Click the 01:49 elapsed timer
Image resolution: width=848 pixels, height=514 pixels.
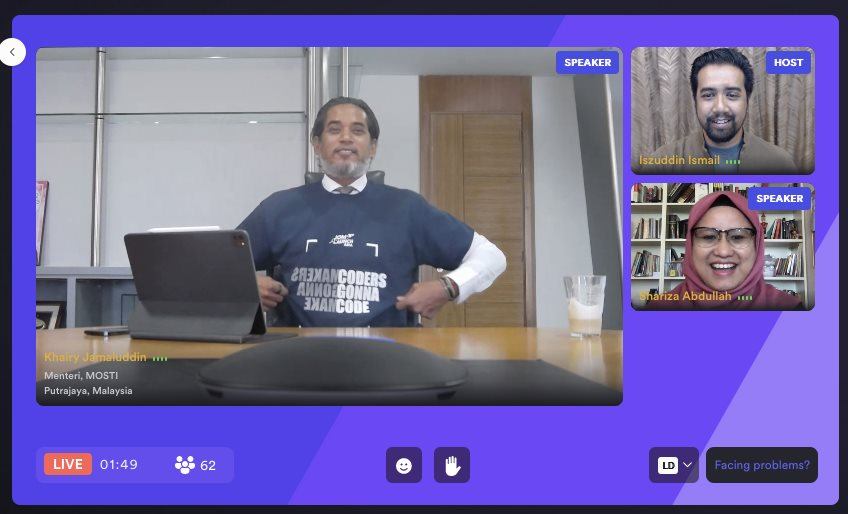[119, 465]
